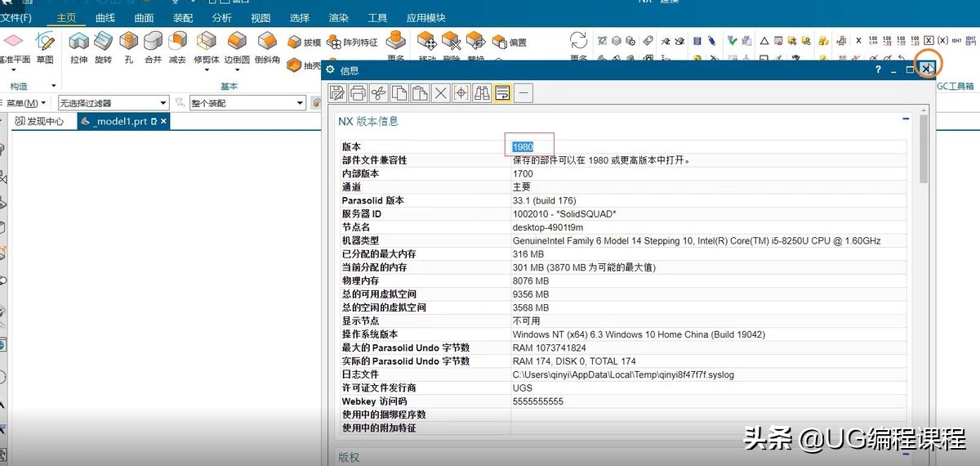The width and height of the screenshot is (980, 466).
Task: Click the paste icon in 信息 window
Action: click(x=420, y=93)
